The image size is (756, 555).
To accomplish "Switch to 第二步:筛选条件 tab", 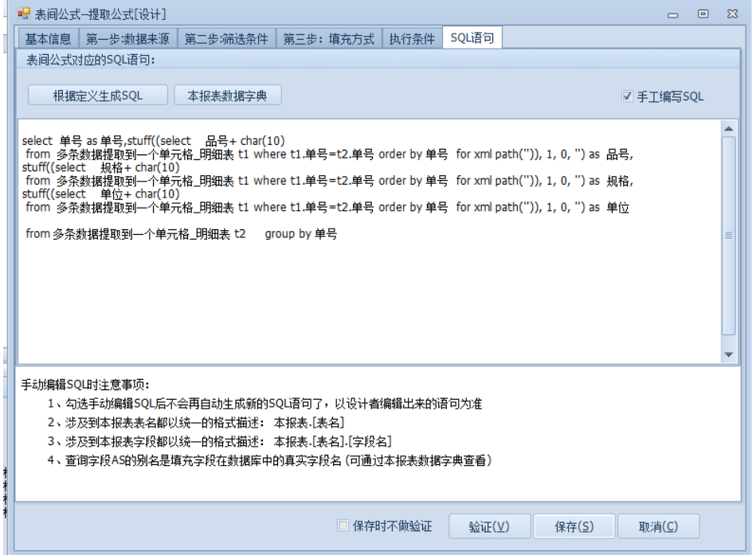I will (227, 39).
